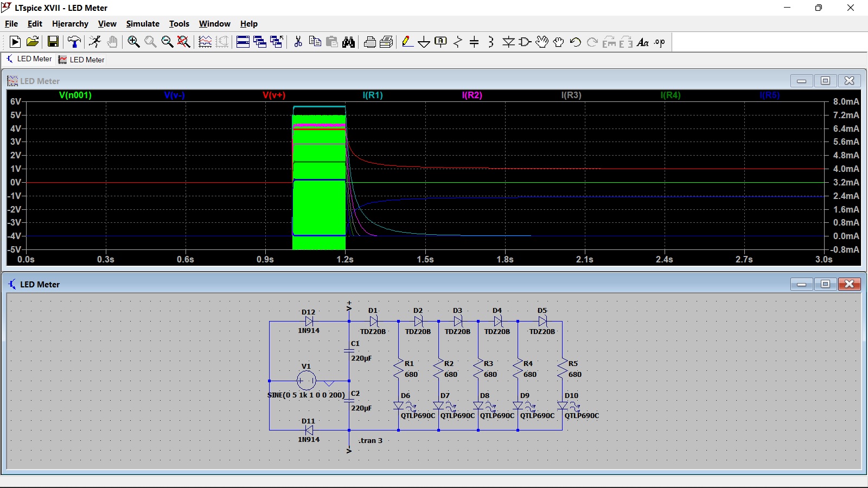Click the V1 voltage source symbol
This screenshot has width=868, height=488.
[x=307, y=381]
